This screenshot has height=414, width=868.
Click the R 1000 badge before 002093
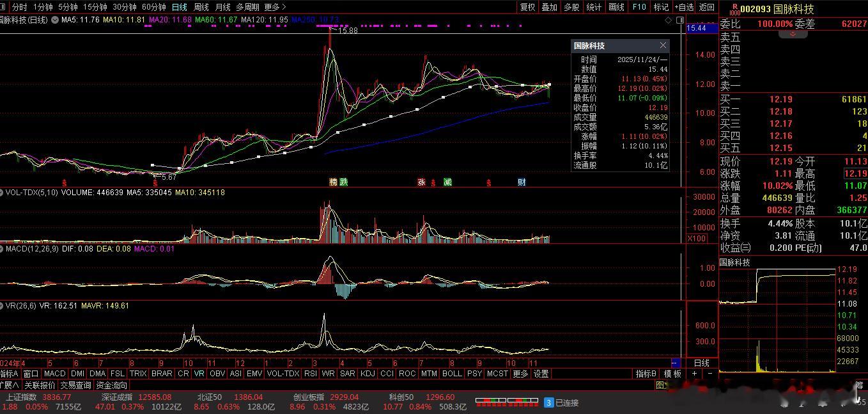pos(734,8)
